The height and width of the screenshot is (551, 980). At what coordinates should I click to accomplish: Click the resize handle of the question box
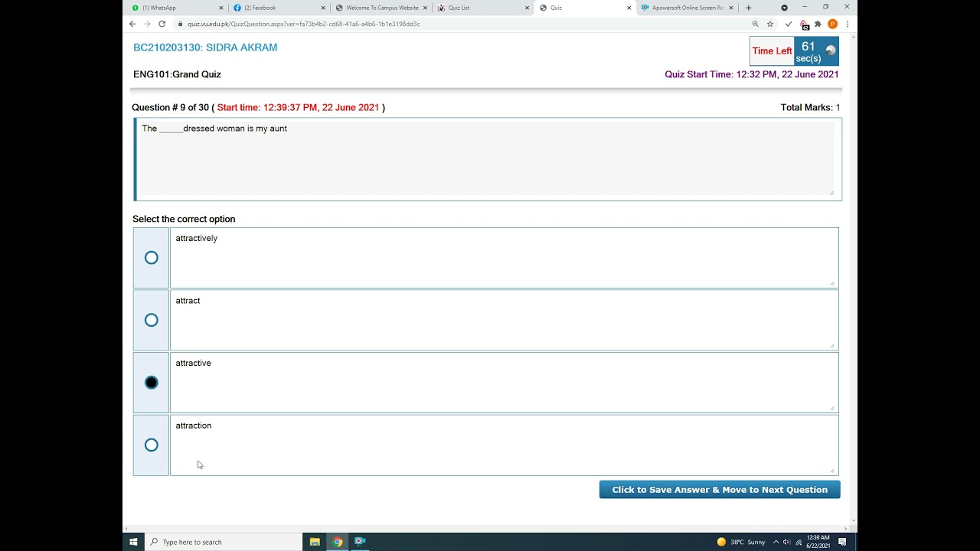pyautogui.click(x=831, y=193)
